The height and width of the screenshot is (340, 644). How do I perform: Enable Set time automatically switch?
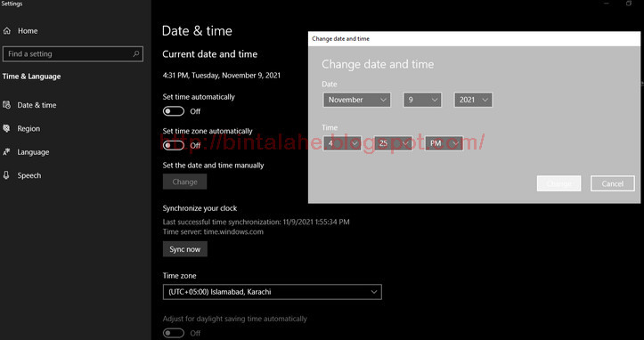174,111
